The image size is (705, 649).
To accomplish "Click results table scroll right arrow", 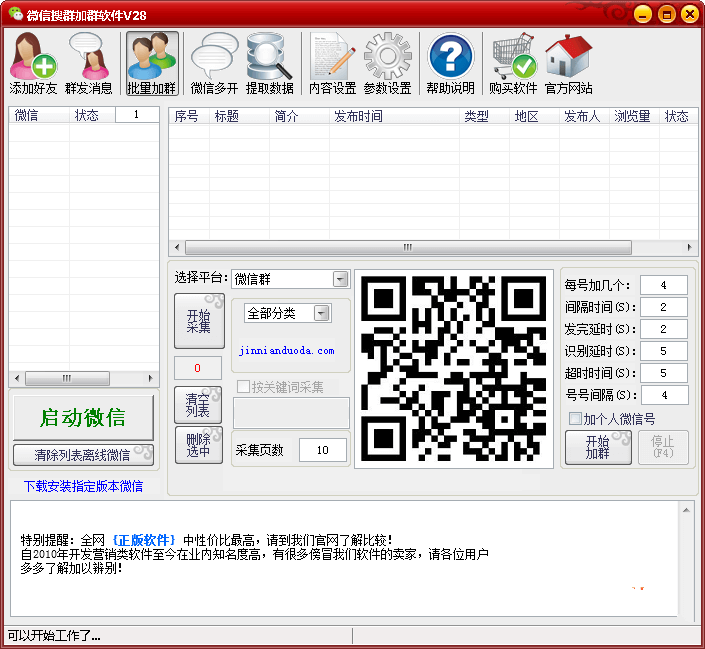I will pos(690,247).
